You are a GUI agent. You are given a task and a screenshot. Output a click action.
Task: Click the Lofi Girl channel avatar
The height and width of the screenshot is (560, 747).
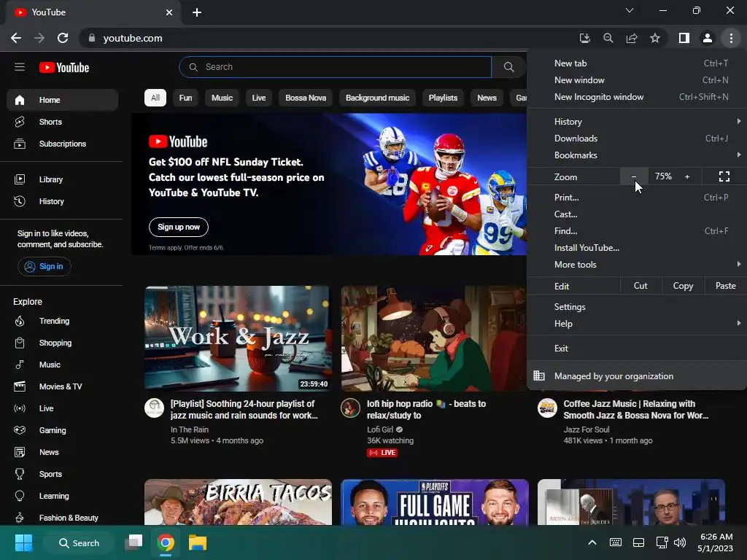pyautogui.click(x=350, y=408)
